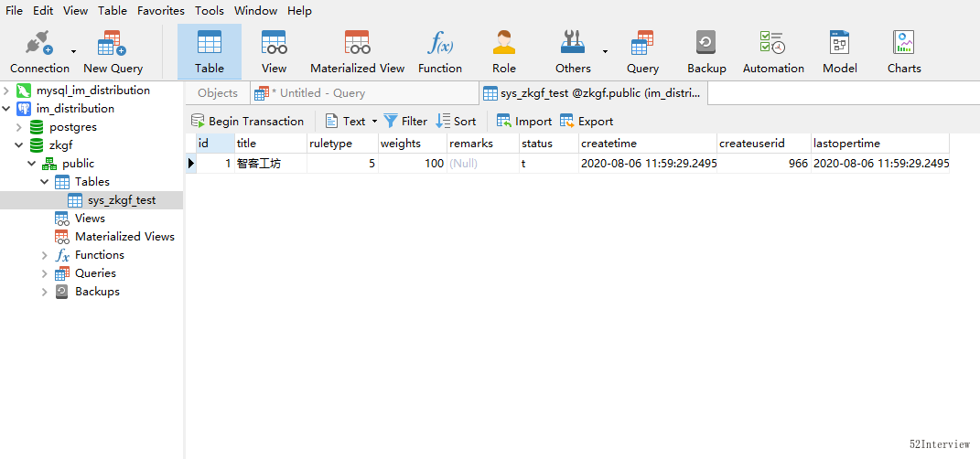Open the Connection dropdown arrow

(74, 52)
